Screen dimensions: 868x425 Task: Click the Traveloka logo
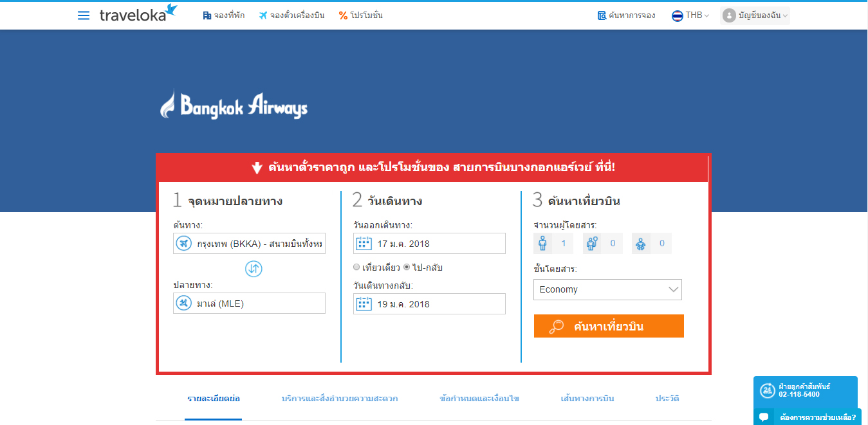[x=138, y=14]
